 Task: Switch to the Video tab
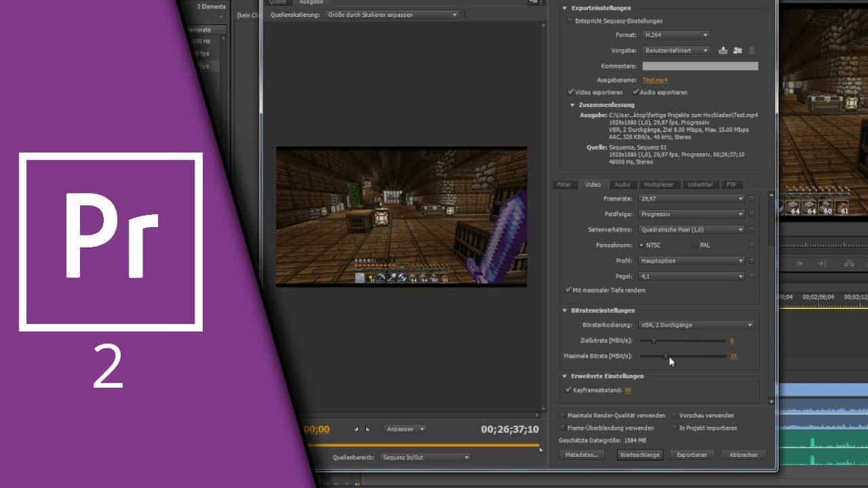pos(593,184)
